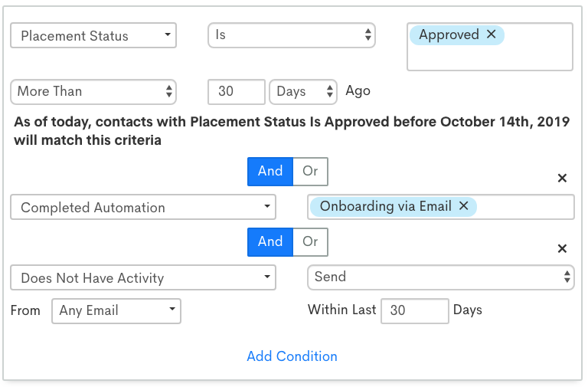
Task: Expand the Completed Automation dropdown
Action: 143,207
